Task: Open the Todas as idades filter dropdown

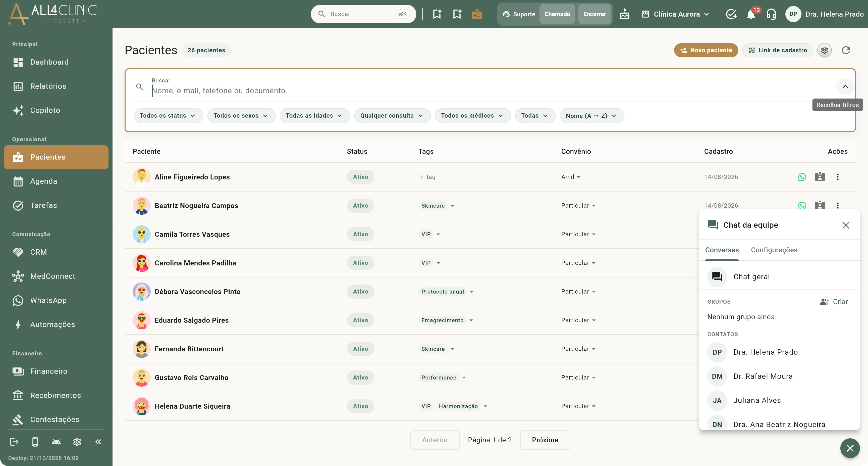Action: point(315,116)
